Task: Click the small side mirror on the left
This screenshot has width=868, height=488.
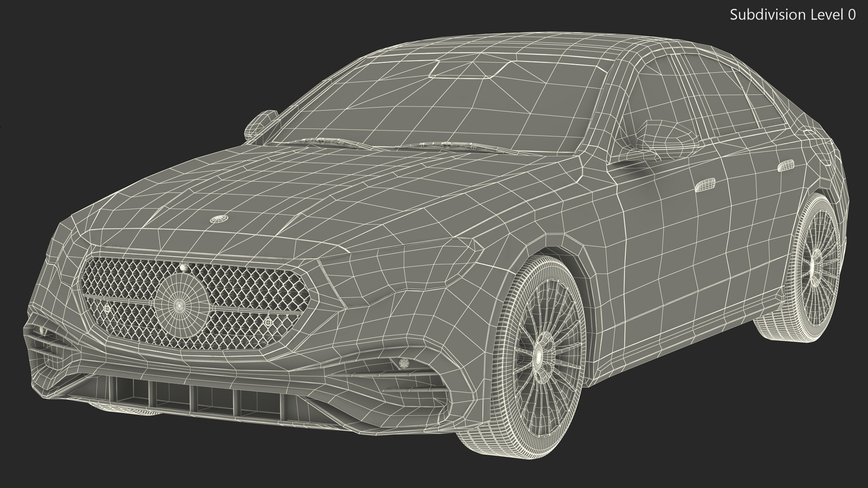Action: point(261,124)
